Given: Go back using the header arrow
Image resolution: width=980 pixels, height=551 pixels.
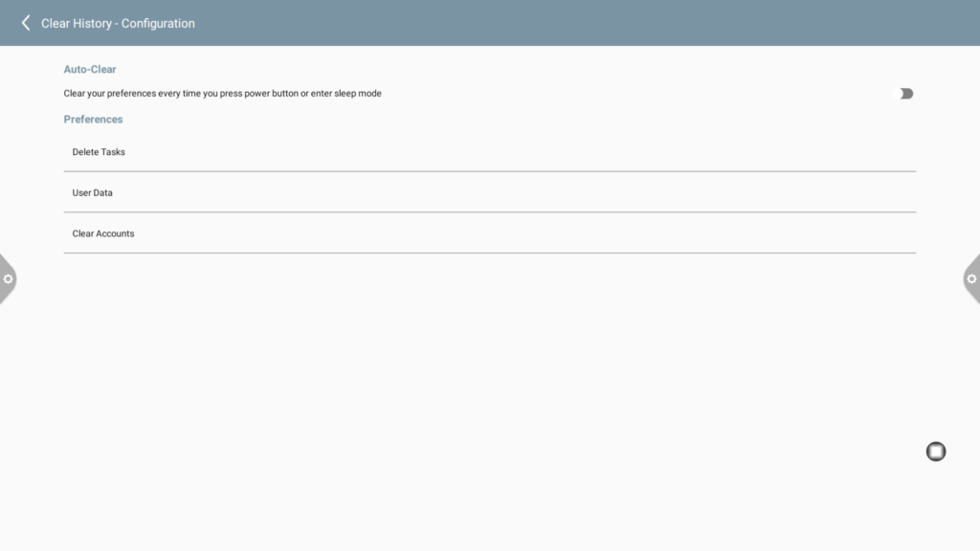Looking at the screenshot, I should point(26,23).
